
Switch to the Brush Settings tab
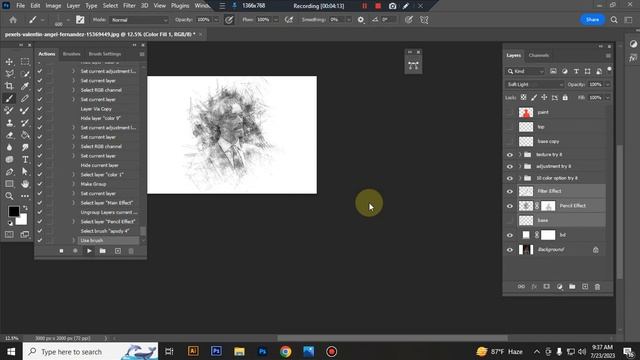pos(105,54)
